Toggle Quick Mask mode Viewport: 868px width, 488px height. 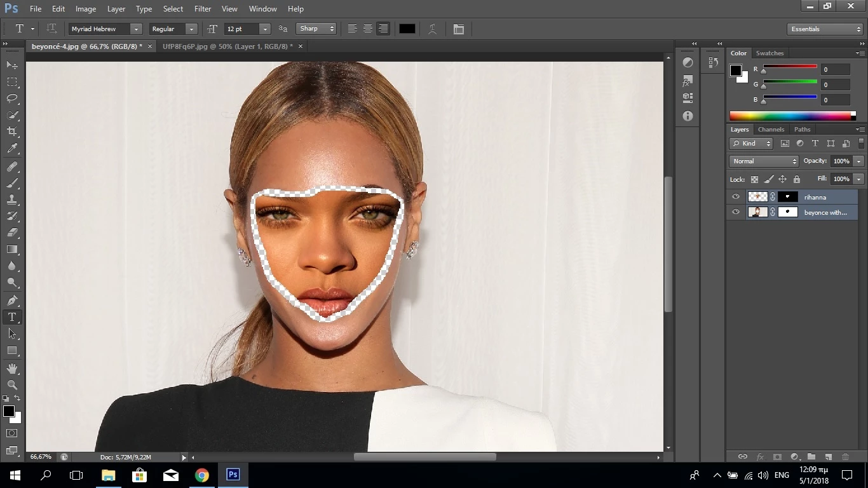(12, 433)
